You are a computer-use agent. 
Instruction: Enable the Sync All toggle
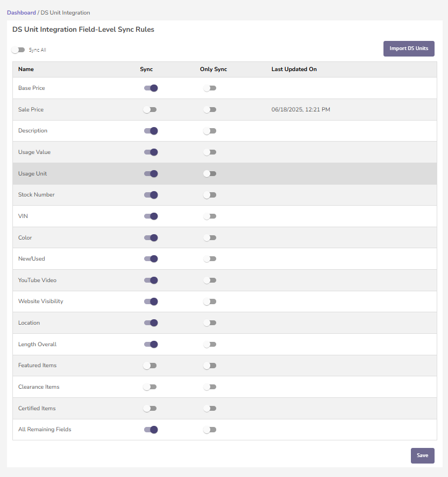click(x=18, y=50)
